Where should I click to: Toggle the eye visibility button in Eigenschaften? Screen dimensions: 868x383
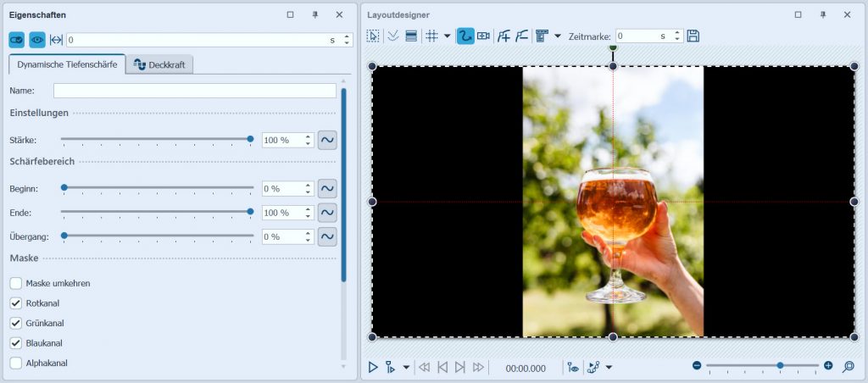point(37,40)
